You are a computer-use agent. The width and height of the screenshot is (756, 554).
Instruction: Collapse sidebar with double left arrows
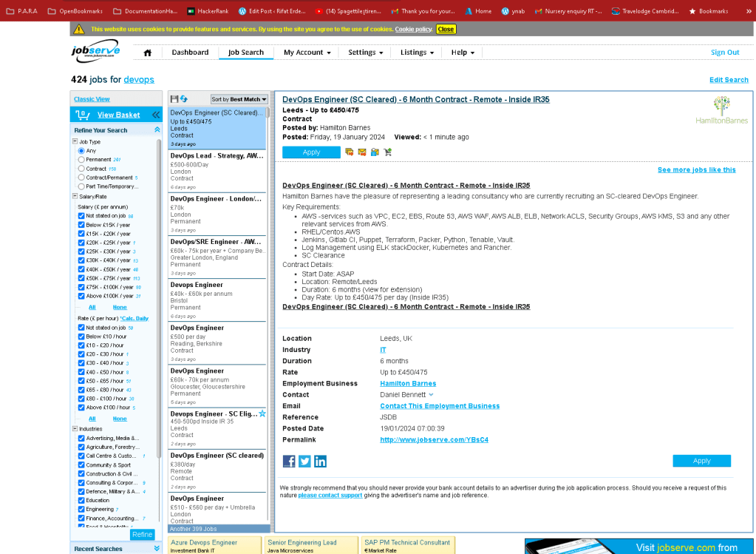pos(156,115)
